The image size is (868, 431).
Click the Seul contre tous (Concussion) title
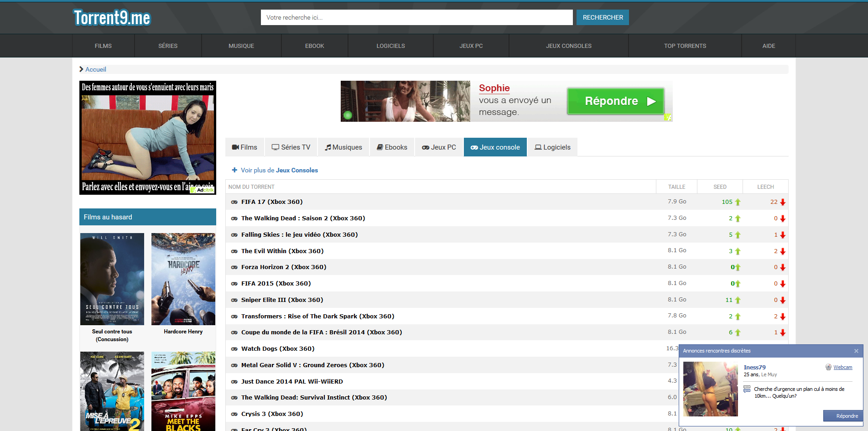point(112,335)
